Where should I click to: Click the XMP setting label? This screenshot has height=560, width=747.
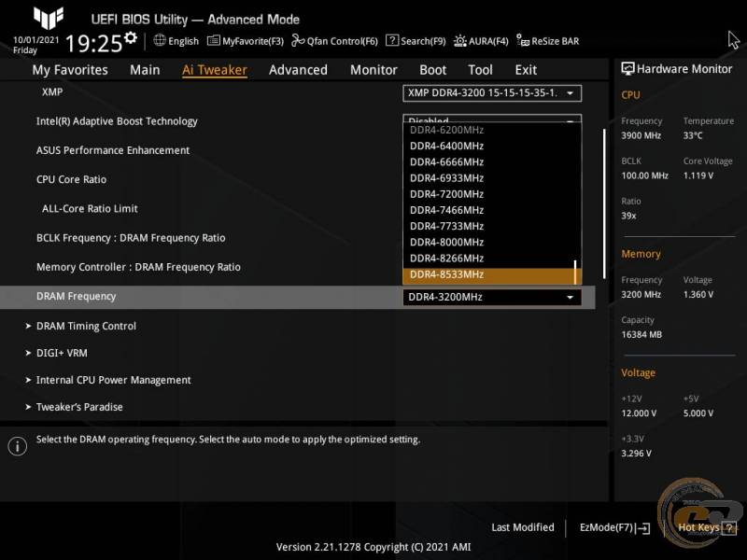coord(52,91)
